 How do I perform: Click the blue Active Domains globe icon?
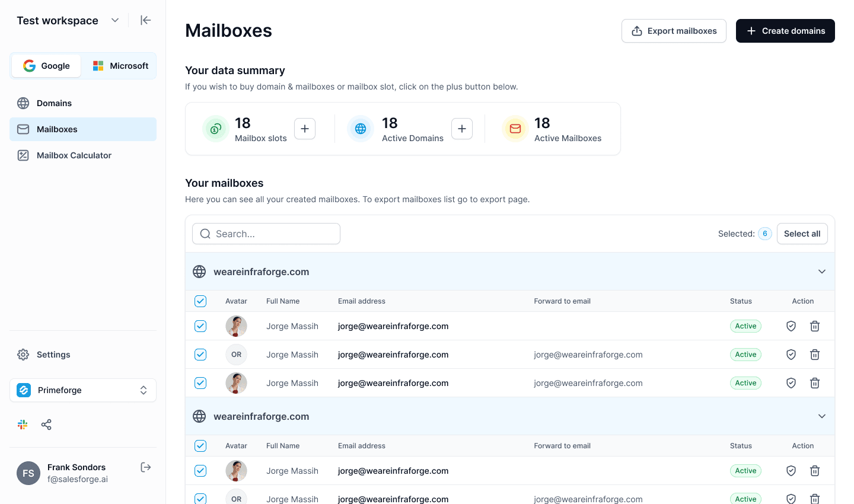361,129
